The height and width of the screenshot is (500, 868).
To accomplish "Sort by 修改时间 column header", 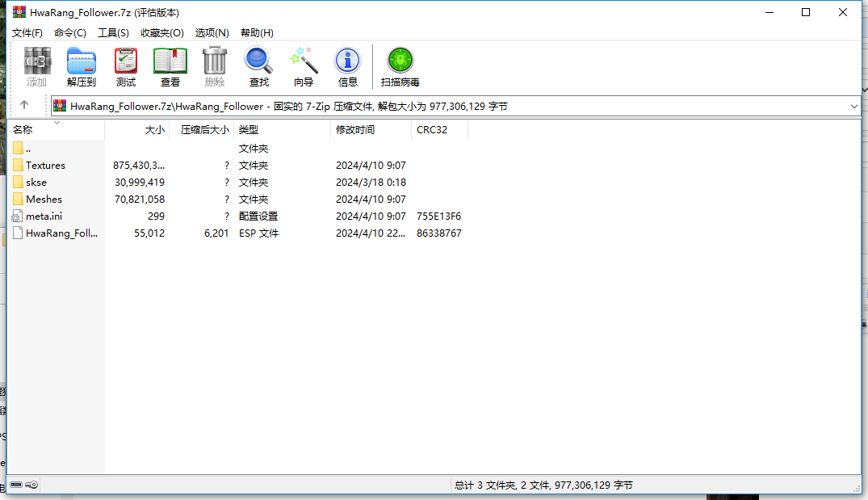I will point(371,129).
